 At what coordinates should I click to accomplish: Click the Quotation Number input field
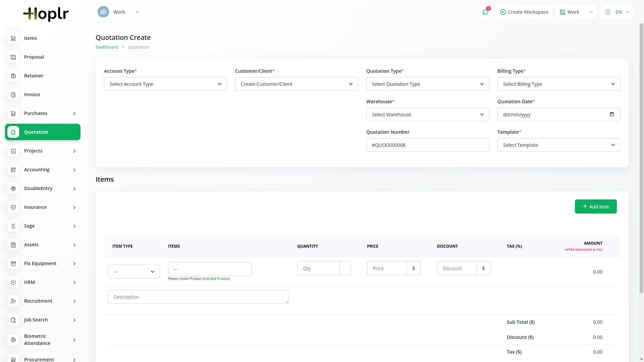point(428,145)
